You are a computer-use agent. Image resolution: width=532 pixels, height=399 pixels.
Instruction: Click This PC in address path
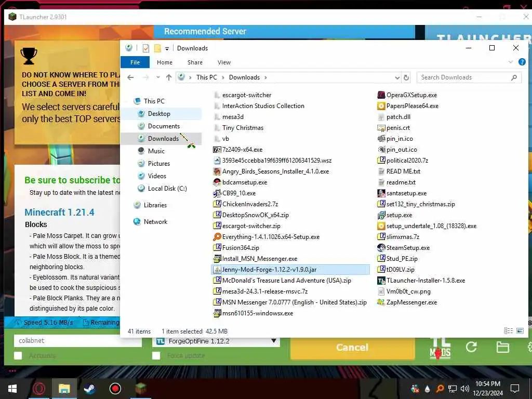206,77
